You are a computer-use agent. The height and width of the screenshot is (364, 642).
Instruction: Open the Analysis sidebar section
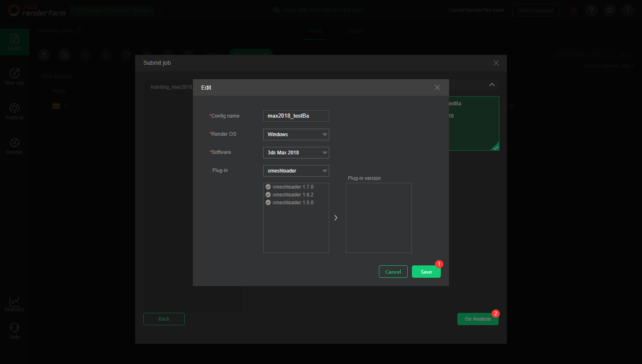[x=14, y=111]
